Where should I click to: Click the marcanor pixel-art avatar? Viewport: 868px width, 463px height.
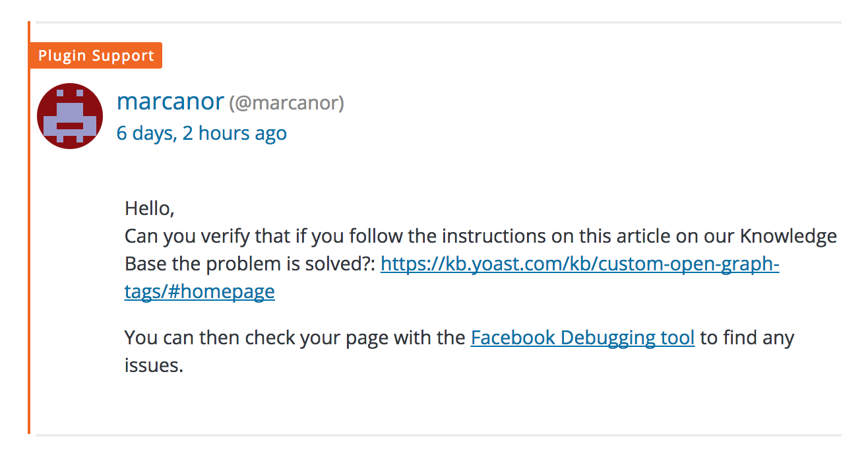click(x=70, y=116)
